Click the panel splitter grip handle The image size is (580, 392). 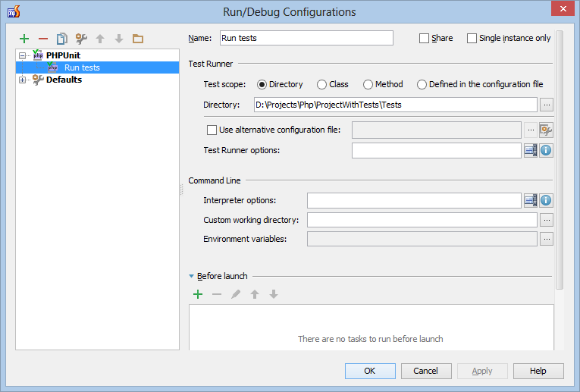click(x=182, y=190)
